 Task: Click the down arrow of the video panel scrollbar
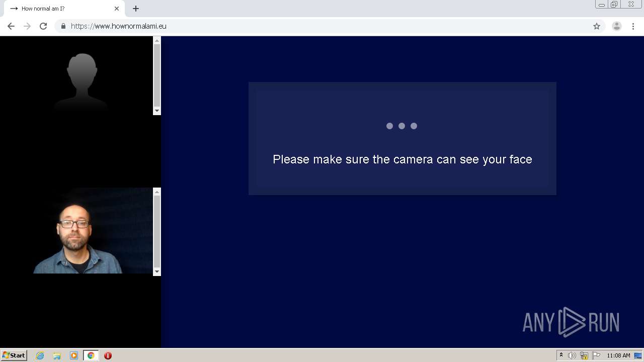pos(157,271)
